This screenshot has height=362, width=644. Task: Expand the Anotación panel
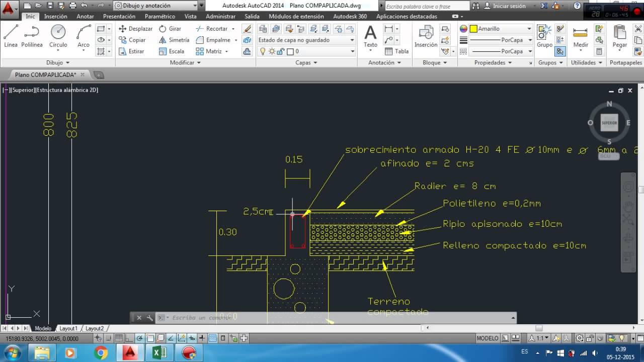384,63
